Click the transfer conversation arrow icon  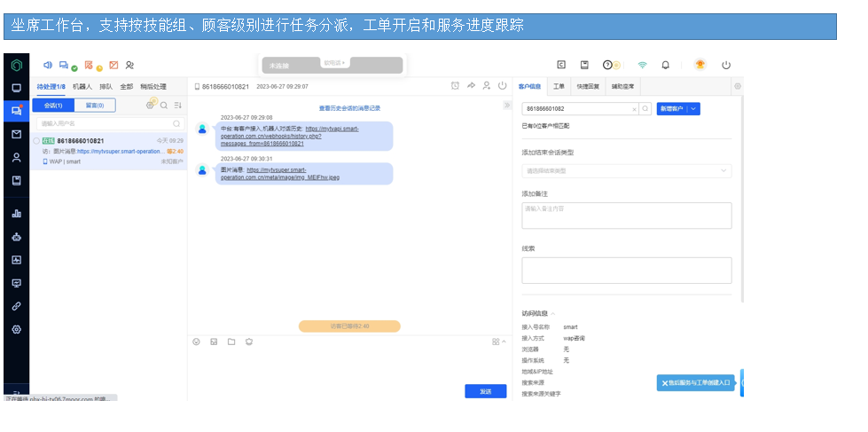pos(471,86)
